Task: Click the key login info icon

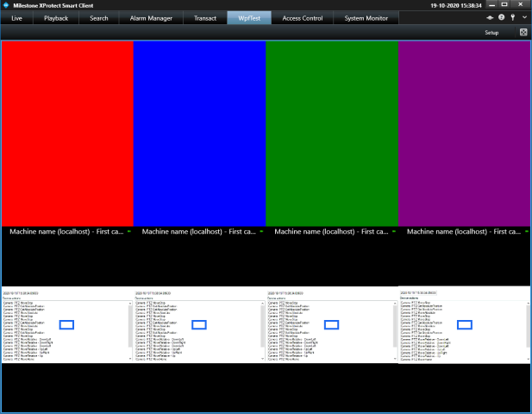Action: 512,17
